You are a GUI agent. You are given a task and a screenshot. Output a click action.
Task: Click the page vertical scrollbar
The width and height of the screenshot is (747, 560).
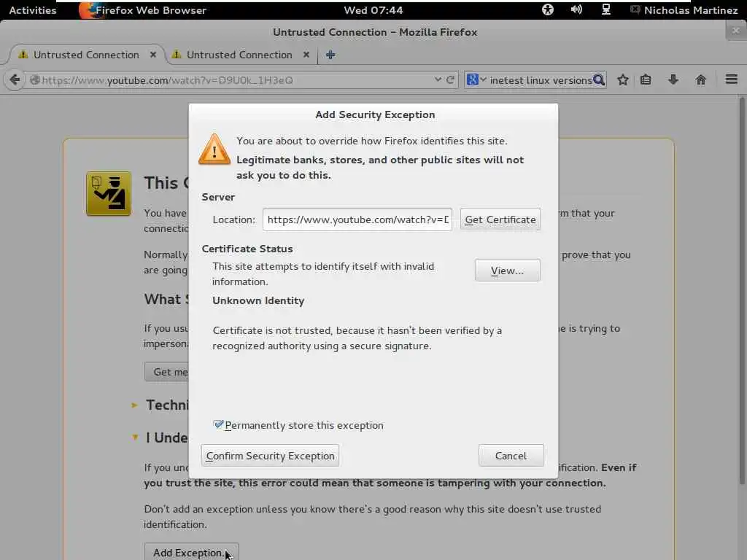tap(742, 290)
